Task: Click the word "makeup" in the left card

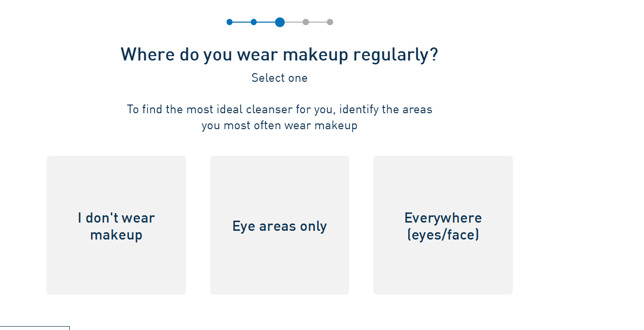Action: click(x=116, y=235)
